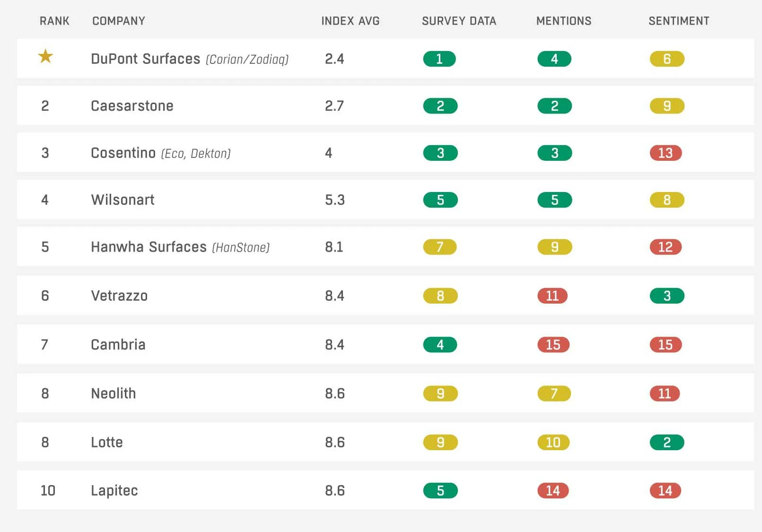The image size is (762, 532).
Task: Click Lotte's green sentiment badge 2
Action: [667, 442]
